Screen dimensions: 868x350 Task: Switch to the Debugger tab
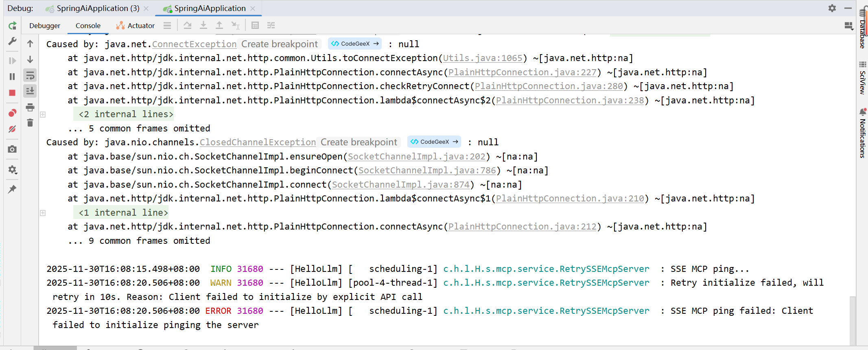coord(45,26)
